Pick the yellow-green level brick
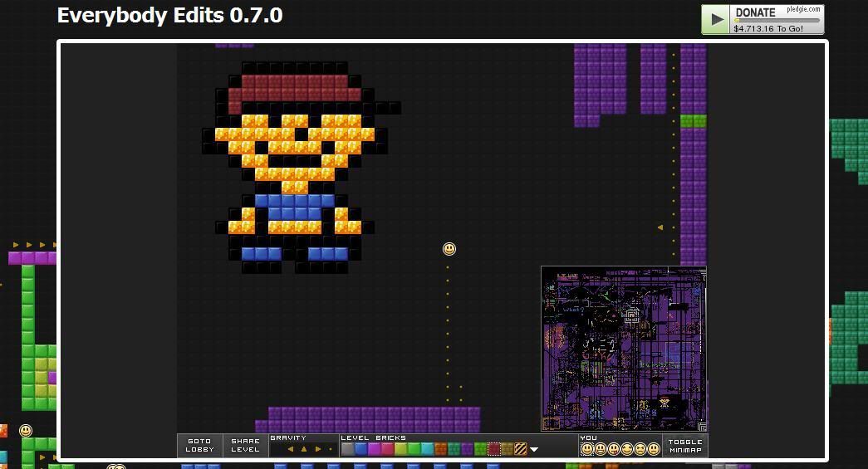 401,449
